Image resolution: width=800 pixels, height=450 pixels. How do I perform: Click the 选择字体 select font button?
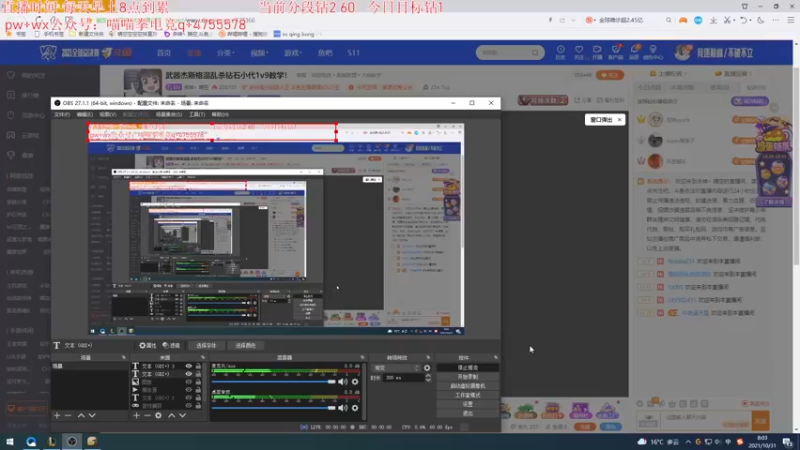click(x=206, y=345)
